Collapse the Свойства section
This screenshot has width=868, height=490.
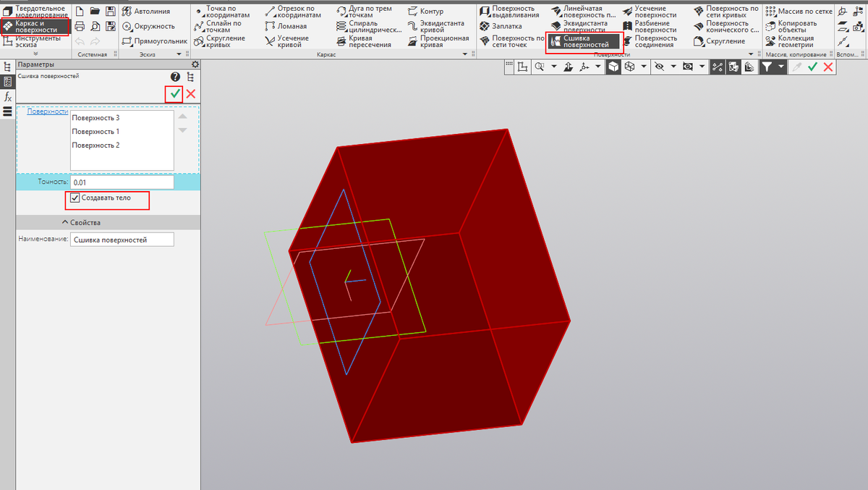[80, 222]
